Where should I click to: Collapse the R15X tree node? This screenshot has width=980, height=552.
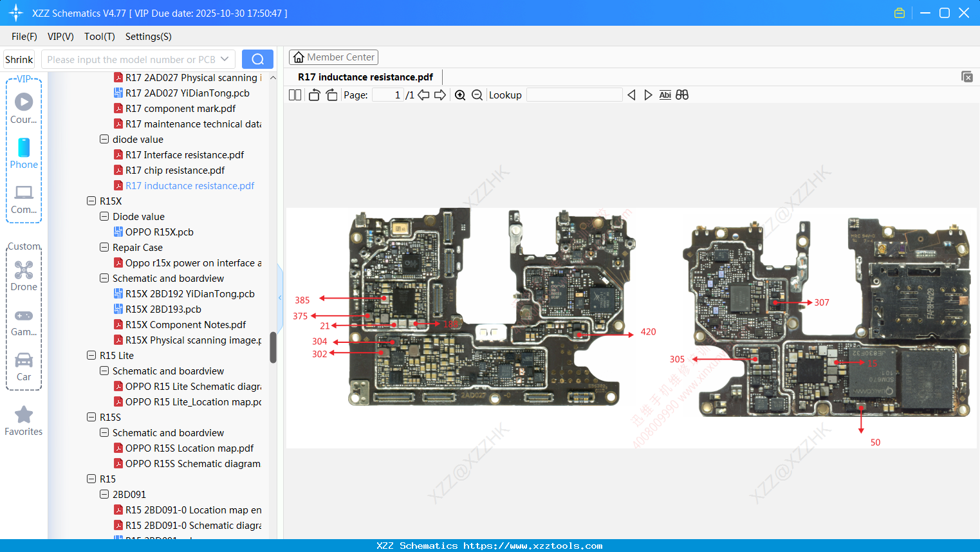(x=91, y=201)
